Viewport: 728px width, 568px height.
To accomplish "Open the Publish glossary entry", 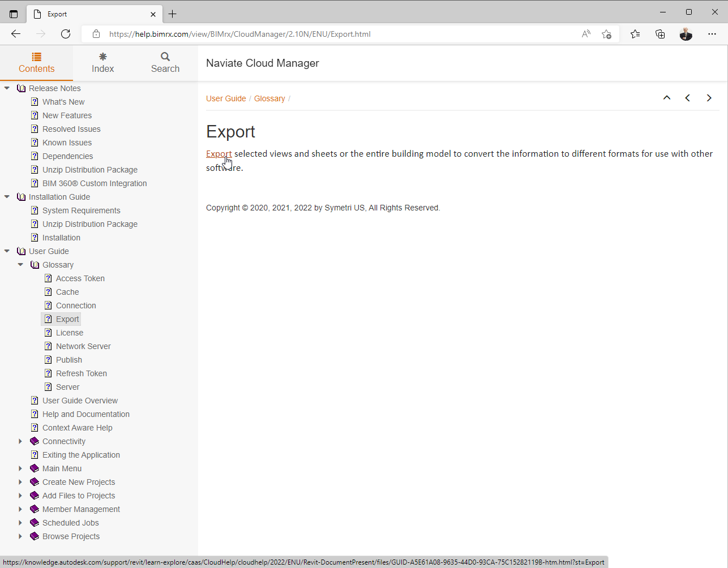I will point(69,360).
